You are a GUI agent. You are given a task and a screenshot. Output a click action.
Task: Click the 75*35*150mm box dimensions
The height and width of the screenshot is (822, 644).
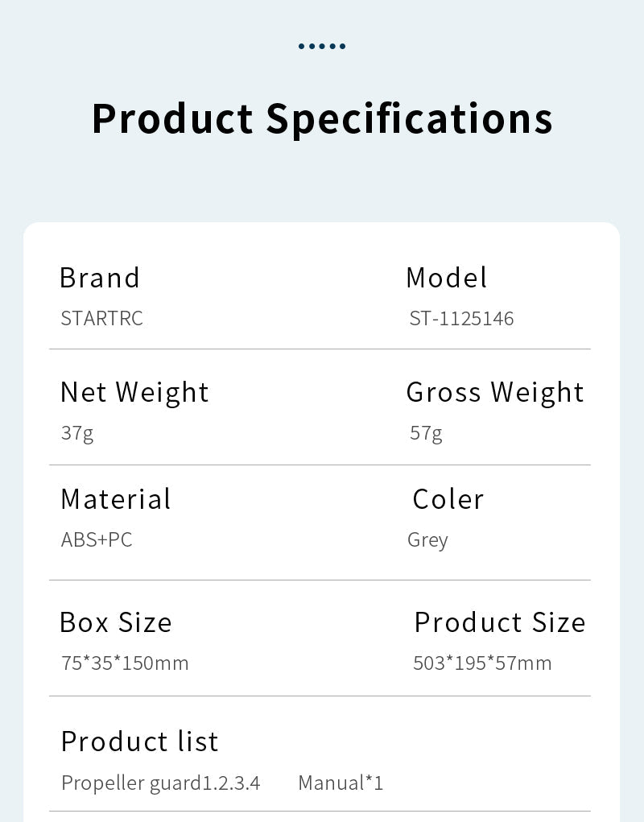click(125, 663)
